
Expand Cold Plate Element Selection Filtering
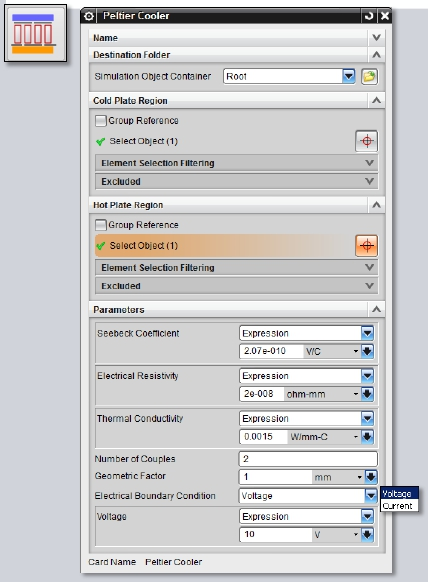point(236,163)
